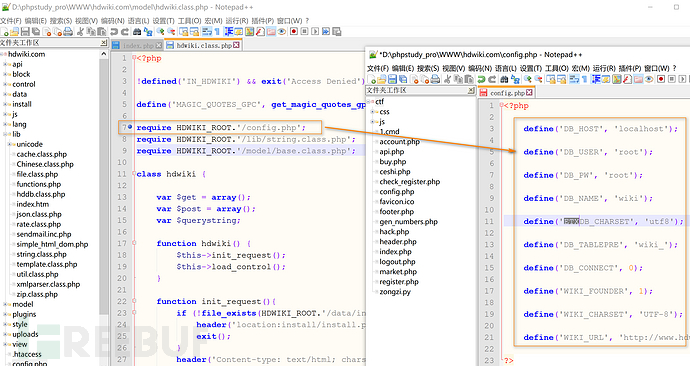Open ? help menu in config.php window
This screenshot has width=690, height=366.
click(x=675, y=68)
